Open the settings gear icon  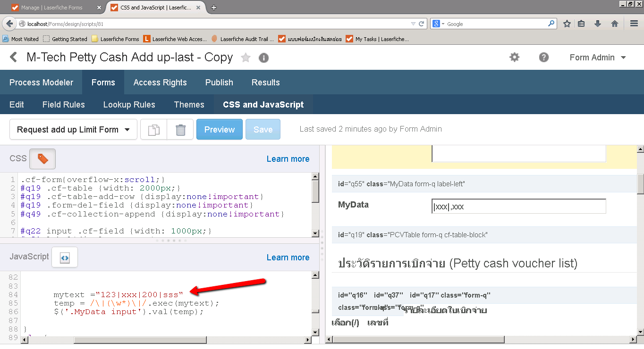[x=514, y=58]
